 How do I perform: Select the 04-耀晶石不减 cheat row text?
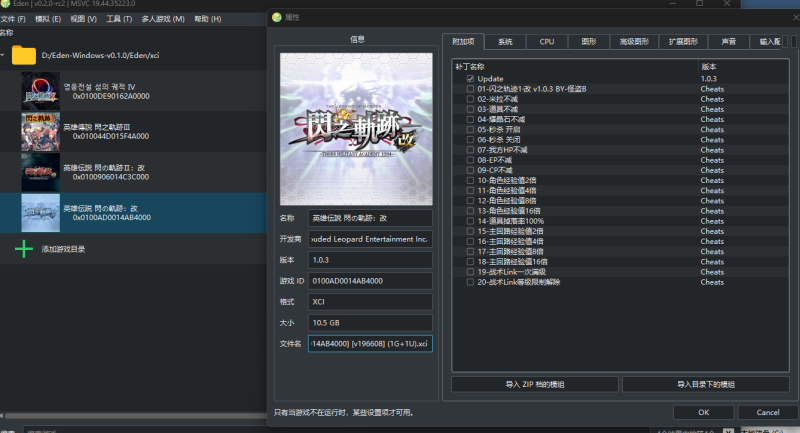pos(501,119)
